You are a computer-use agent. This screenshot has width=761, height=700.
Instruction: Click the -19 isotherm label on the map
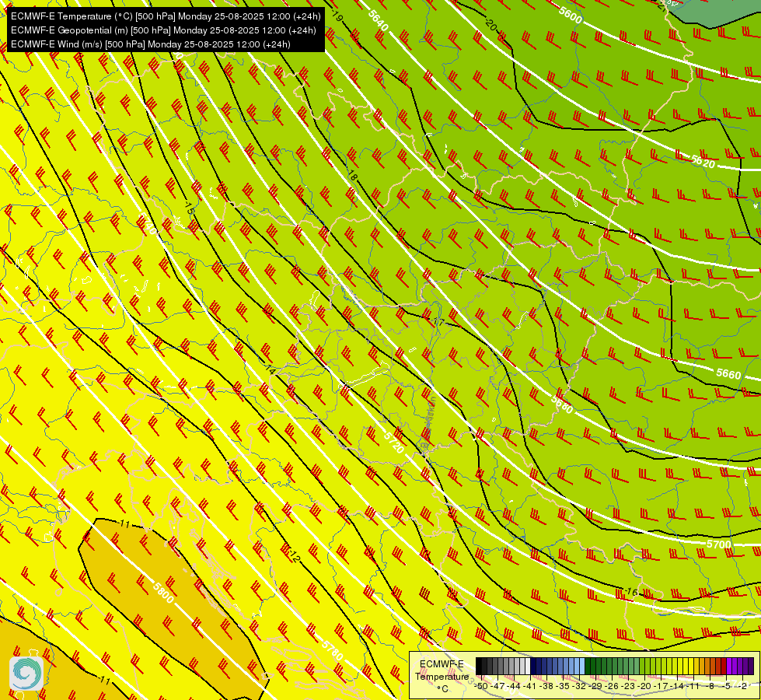tap(337, 16)
